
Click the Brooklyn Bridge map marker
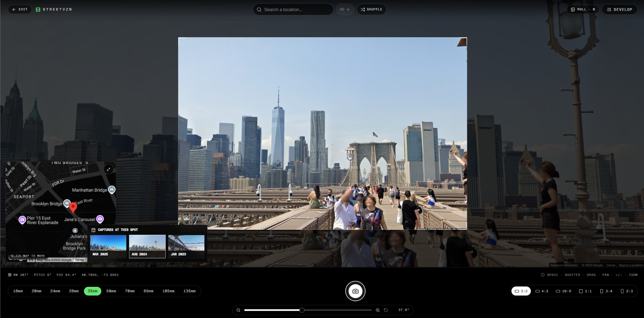click(67, 203)
